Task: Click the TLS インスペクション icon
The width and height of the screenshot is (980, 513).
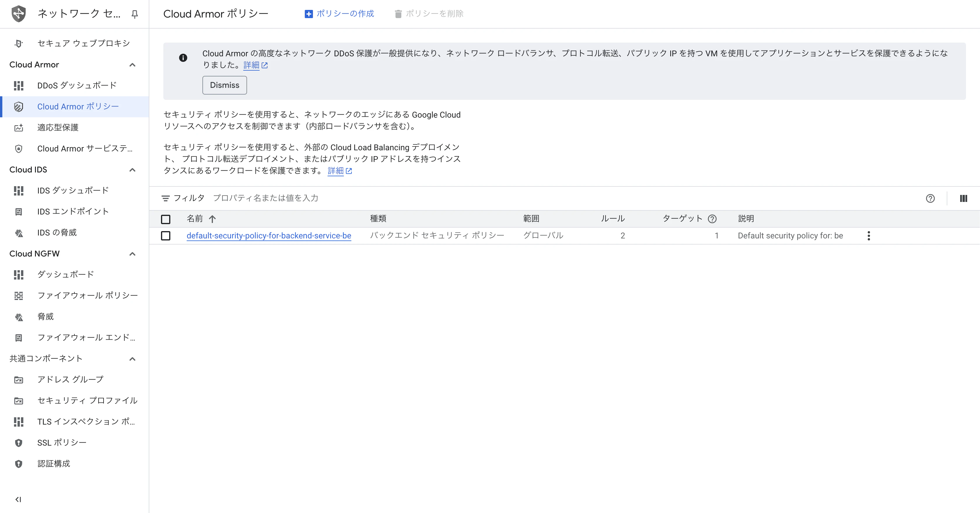Action: coord(19,422)
